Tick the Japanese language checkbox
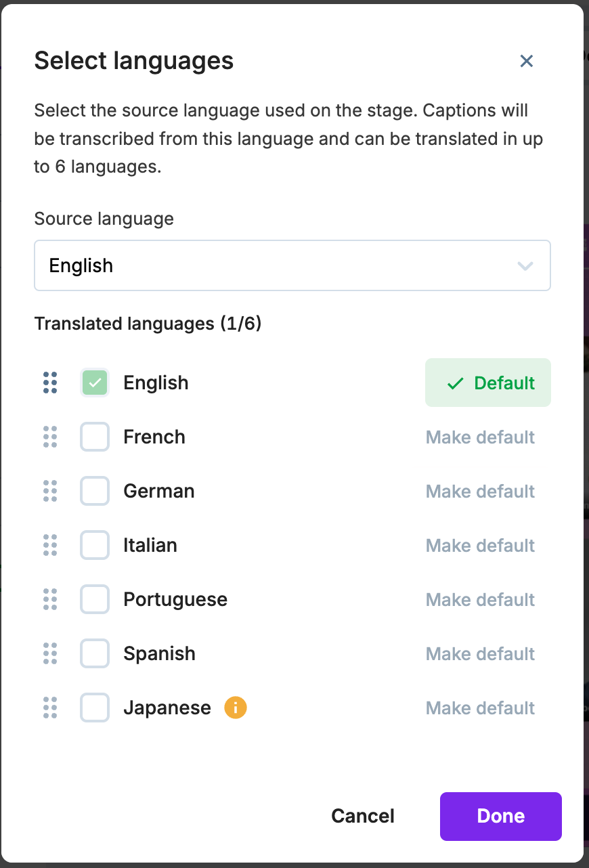 pyautogui.click(x=95, y=708)
